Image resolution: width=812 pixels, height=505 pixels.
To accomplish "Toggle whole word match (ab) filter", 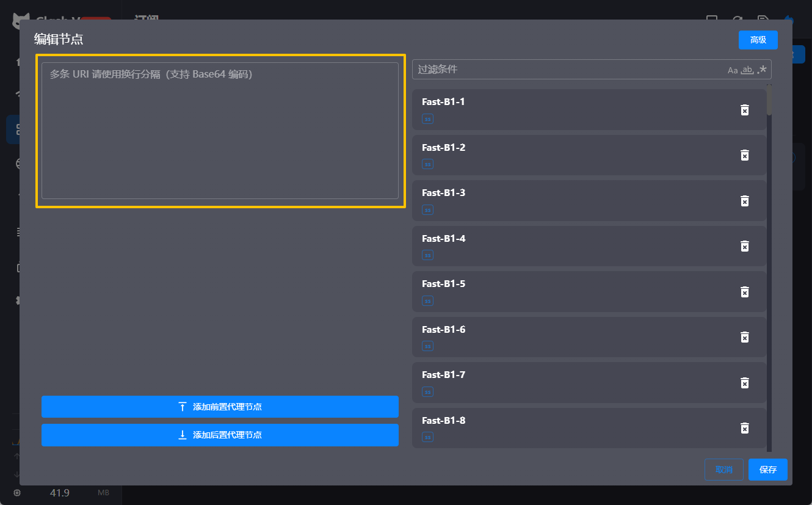I will click(x=747, y=70).
